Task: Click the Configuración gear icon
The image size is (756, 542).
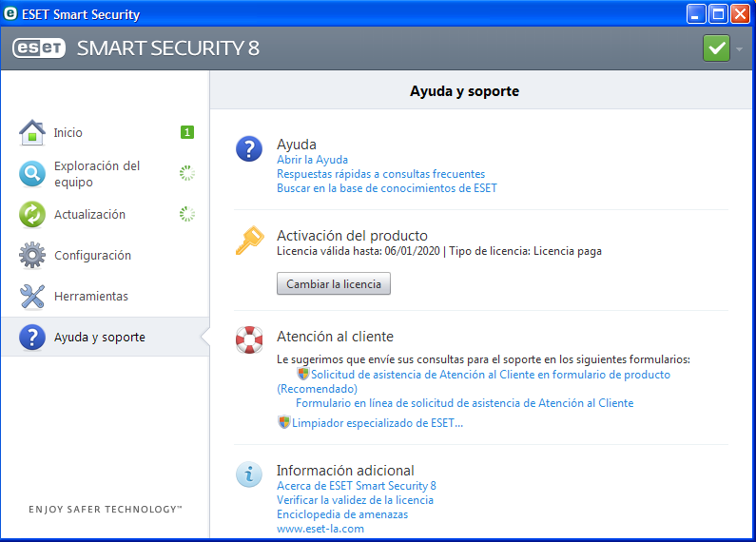Action: 32,255
